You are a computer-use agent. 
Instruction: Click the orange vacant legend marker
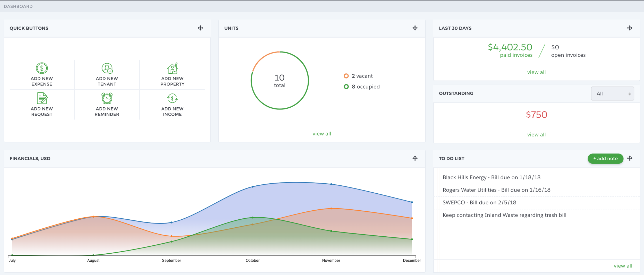pos(346,76)
